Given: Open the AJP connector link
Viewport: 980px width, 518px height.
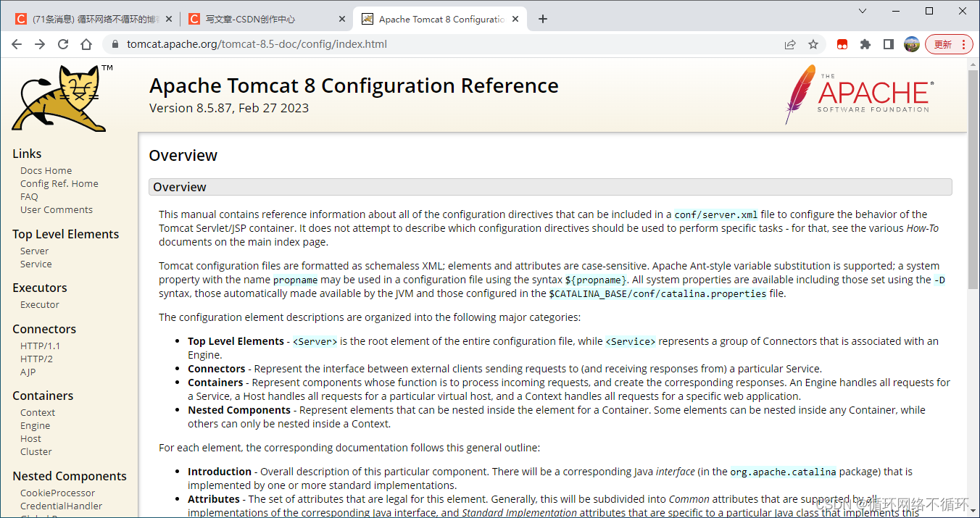Looking at the screenshot, I should pos(28,372).
